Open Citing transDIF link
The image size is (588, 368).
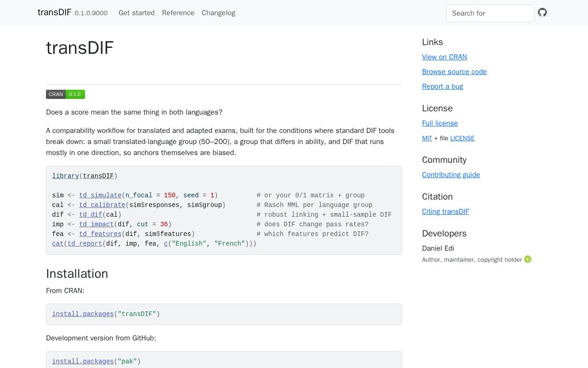point(446,212)
